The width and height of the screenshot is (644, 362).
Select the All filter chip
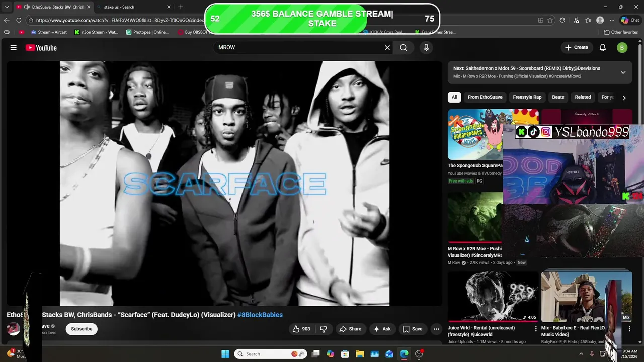pyautogui.click(x=454, y=97)
